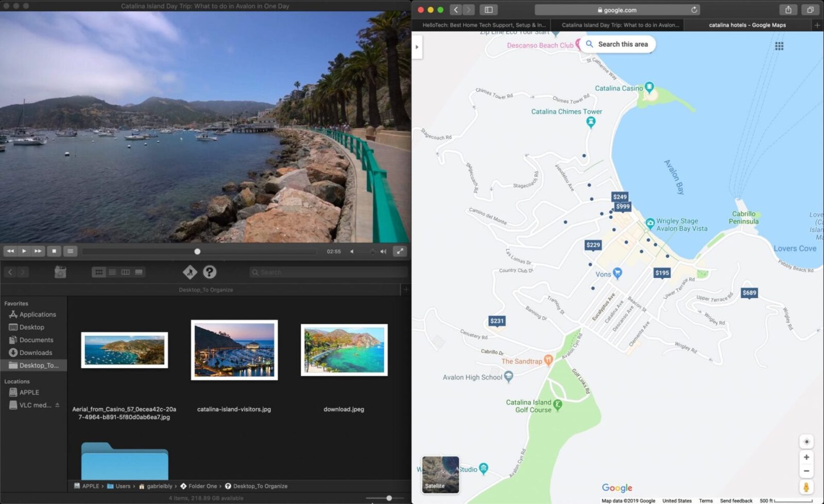This screenshot has width=824, height=504.
Task: Select the $249 hotel marker
Action: pos(620,197)
